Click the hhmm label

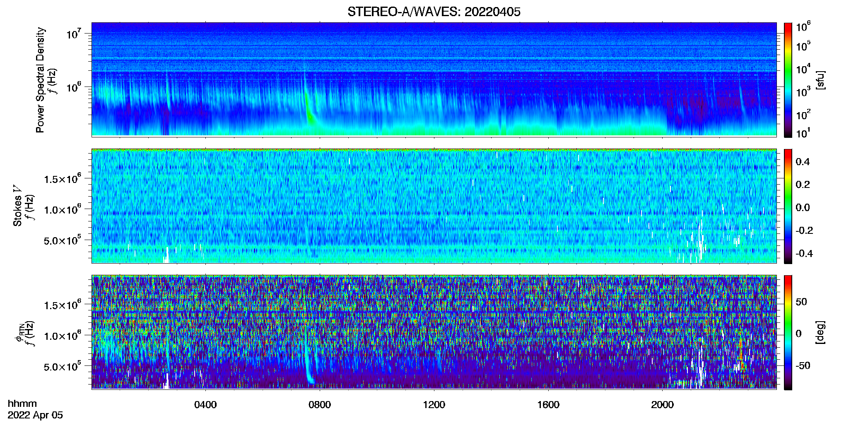coord(22,404)
